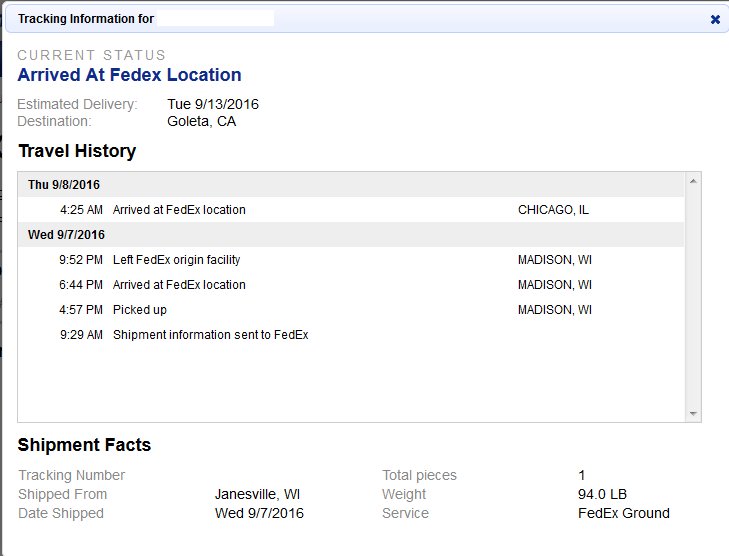
Task: Click MADISON, WI beside Picked up
Action: (x=555, y=310)
